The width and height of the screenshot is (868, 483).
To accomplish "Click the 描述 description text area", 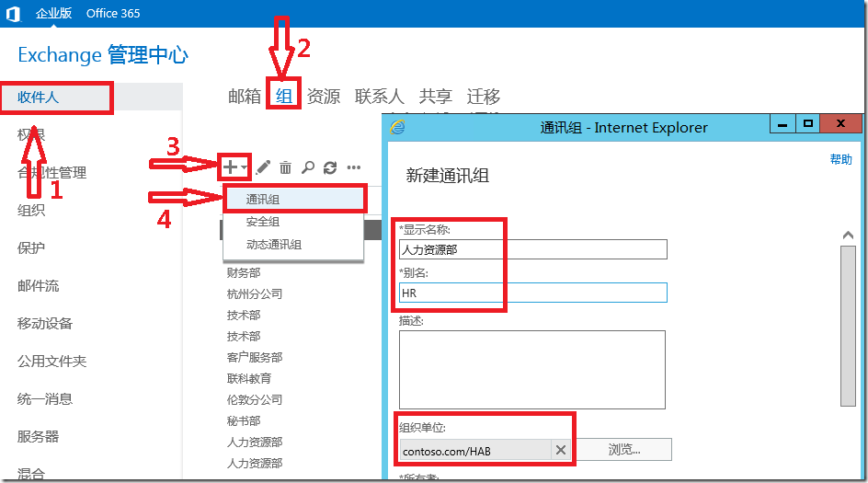I will point(532,370).
